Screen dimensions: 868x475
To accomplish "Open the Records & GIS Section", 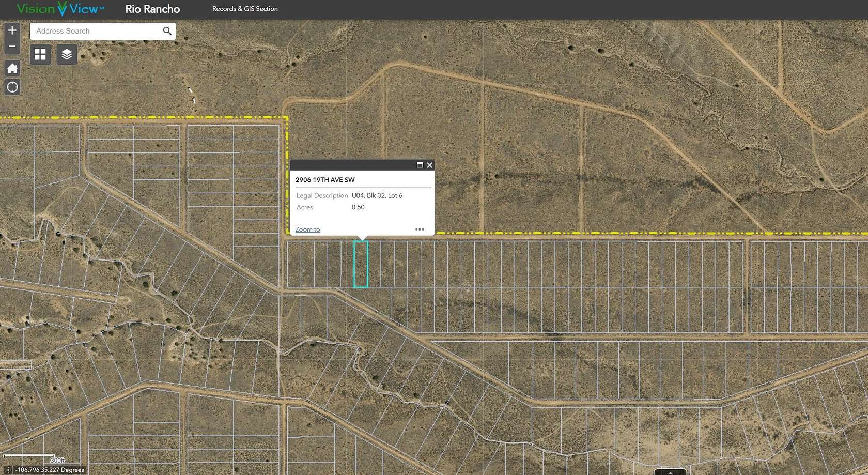I will [x=245, y=9].
